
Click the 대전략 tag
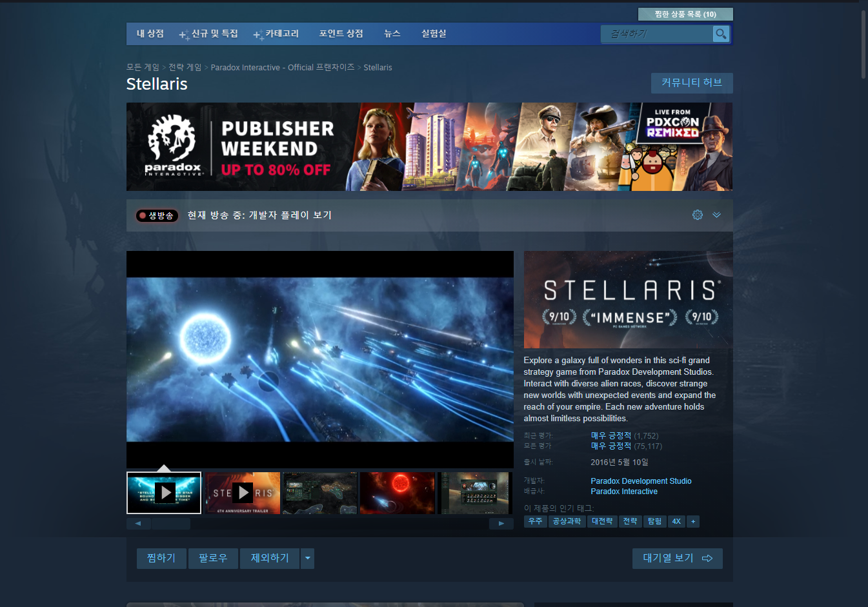(602, 521)
